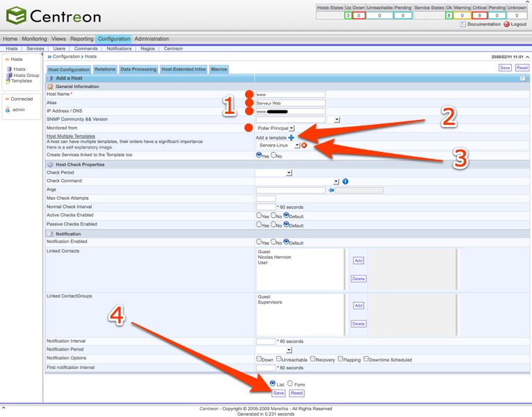Select No for Create Services linked to Template

click(x=273, y=155)
